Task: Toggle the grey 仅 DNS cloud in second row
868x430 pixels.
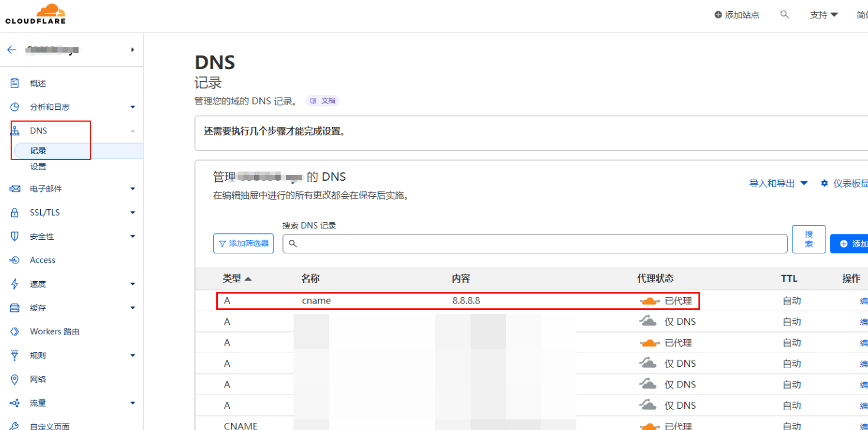Action: (x=648, y=322)
